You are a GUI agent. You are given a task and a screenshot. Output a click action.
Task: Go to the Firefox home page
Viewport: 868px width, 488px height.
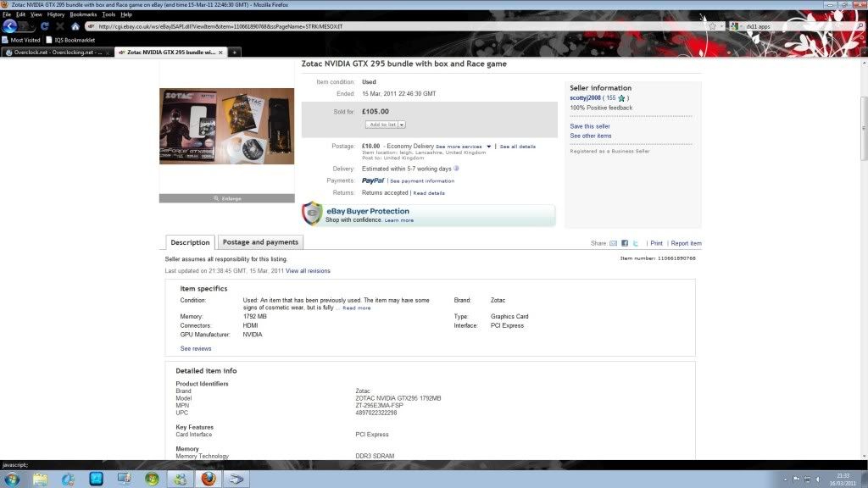click(x=75, y=26)
